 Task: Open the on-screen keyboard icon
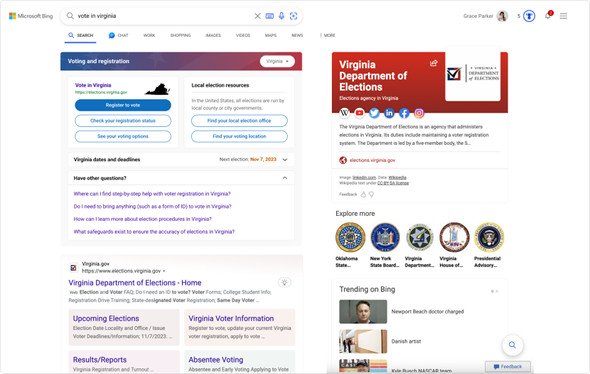click(269, 16)
